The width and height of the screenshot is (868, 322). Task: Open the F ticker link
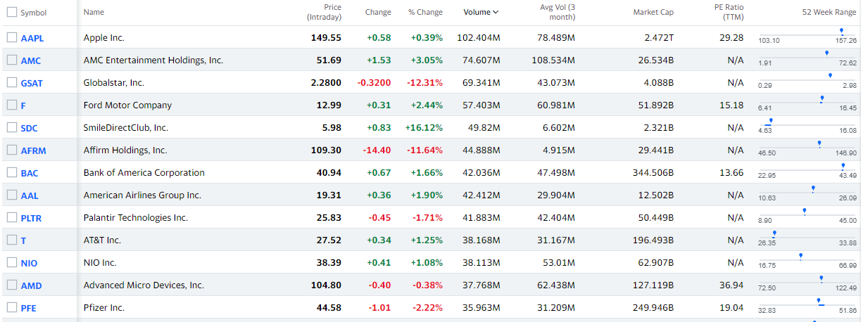click(23, 105)
